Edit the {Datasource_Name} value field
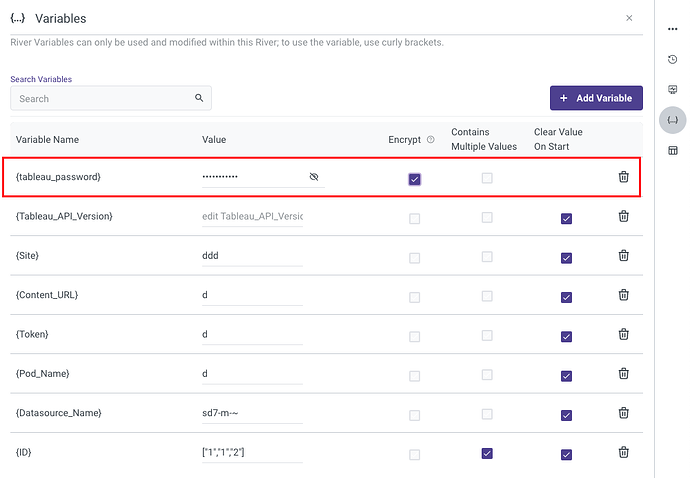The height and width of the screenshot is (478, 690). click(x=252, y=413)
